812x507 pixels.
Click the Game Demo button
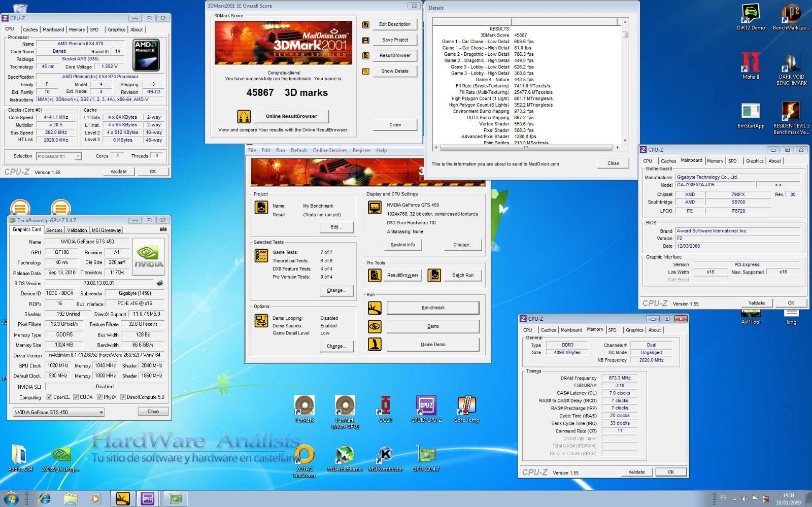(x=433, y=345)
